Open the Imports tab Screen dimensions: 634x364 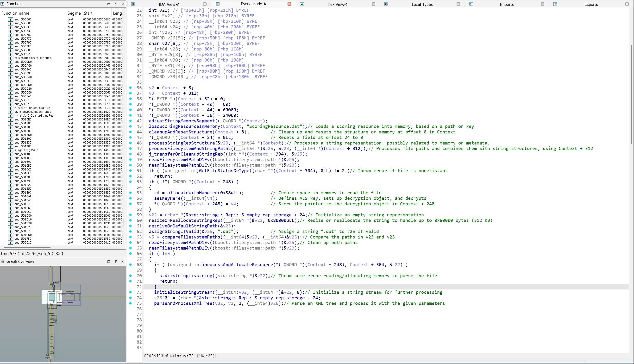506,4
